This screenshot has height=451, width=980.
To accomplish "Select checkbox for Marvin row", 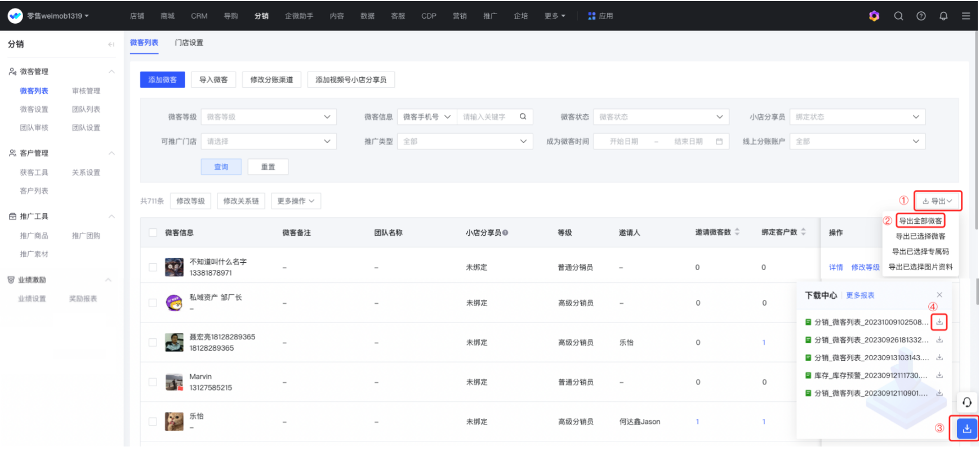I will click(x=153, y=382).
